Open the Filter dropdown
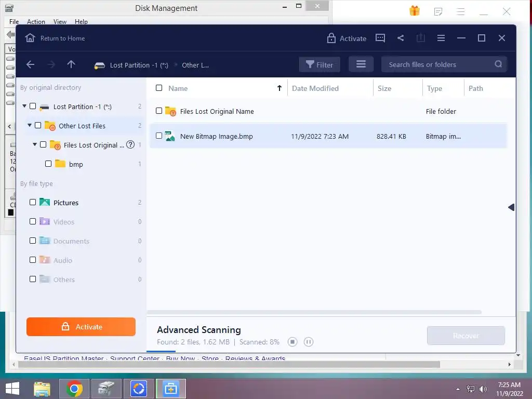The width and height of the screenshot is (532, 399). (320, 64)
